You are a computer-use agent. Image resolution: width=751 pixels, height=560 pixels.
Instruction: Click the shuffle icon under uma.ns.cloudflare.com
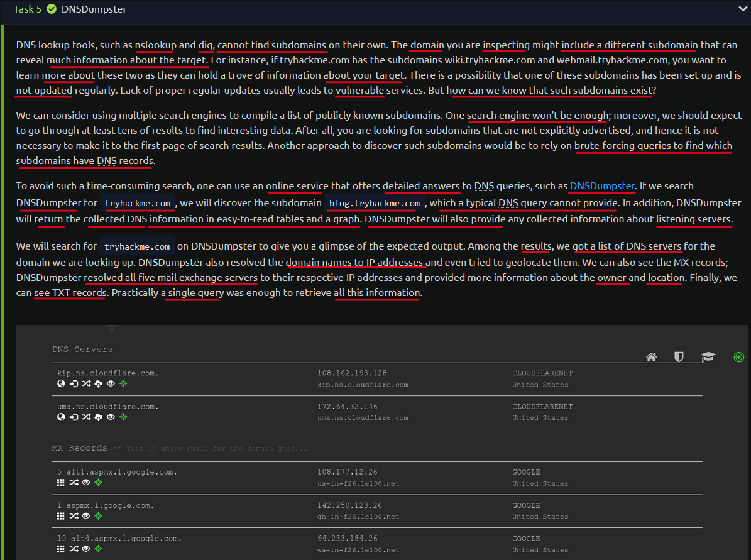85,417
